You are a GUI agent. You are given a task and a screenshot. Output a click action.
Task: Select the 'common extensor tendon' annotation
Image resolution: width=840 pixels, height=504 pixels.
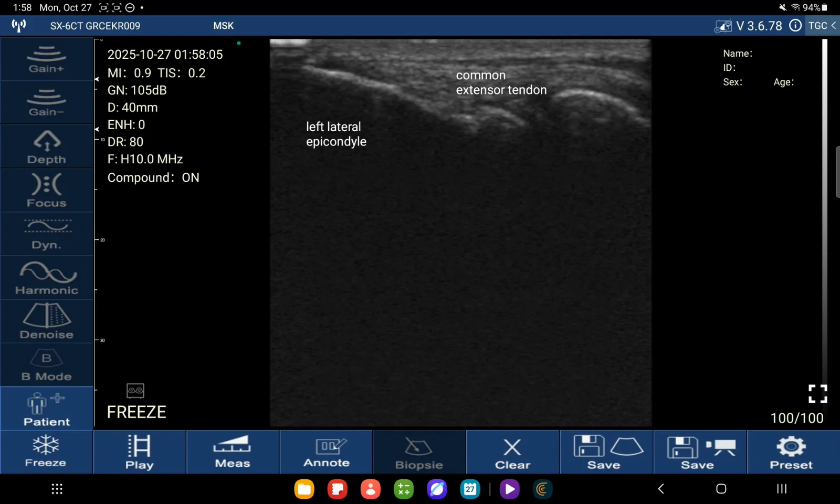501,82
